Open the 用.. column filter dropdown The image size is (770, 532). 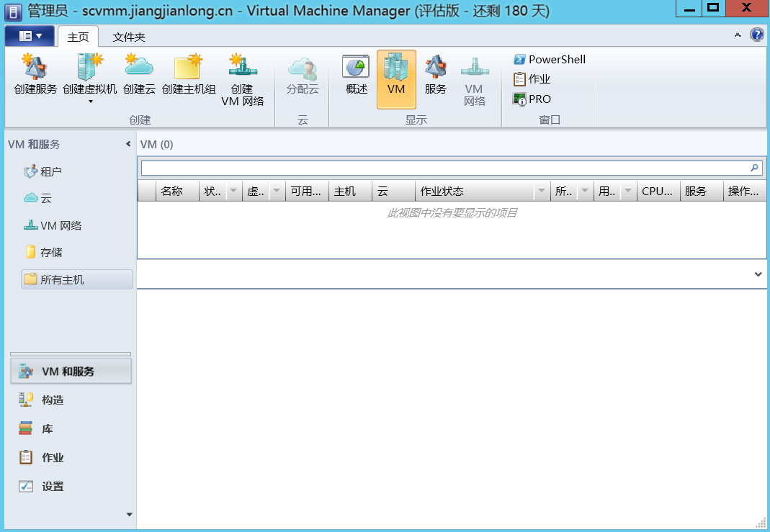[628, 191]
